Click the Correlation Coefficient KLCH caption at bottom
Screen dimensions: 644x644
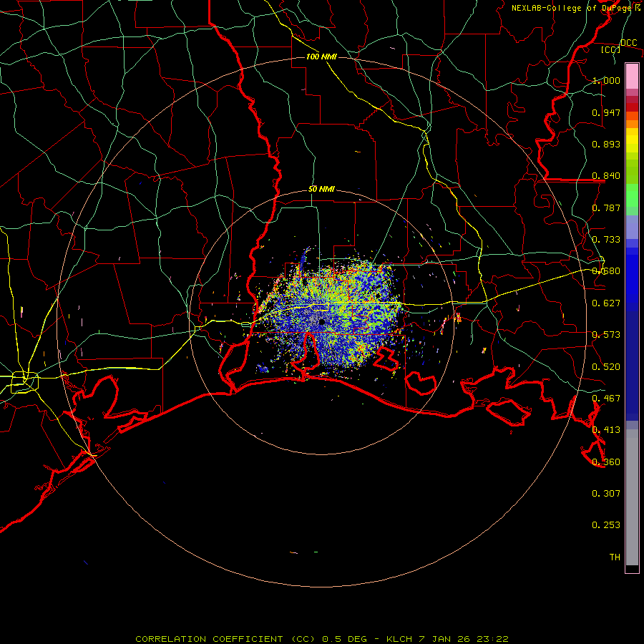(x=322, y=639)
